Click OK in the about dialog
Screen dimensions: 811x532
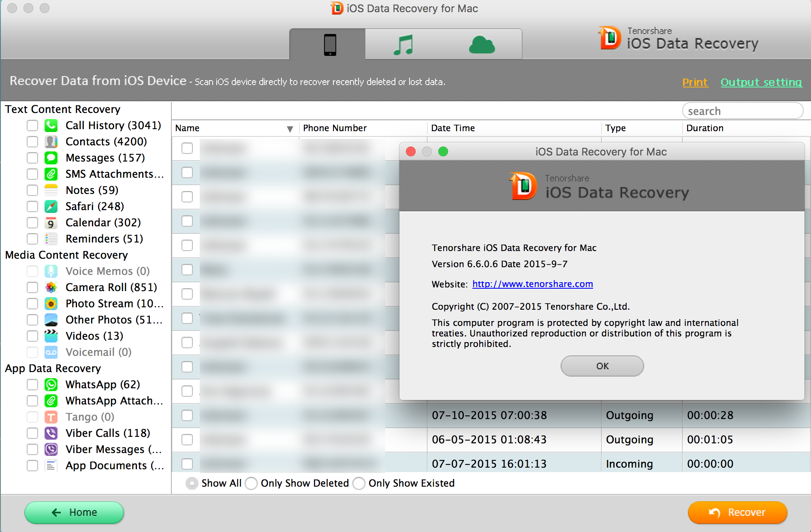[x=602, y=366]
